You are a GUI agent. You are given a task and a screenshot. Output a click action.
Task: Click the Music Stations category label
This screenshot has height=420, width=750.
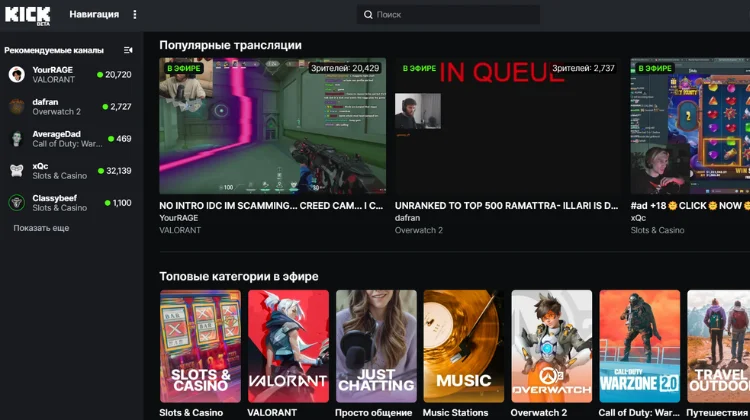pyautogui.click(x=455, y=413)
